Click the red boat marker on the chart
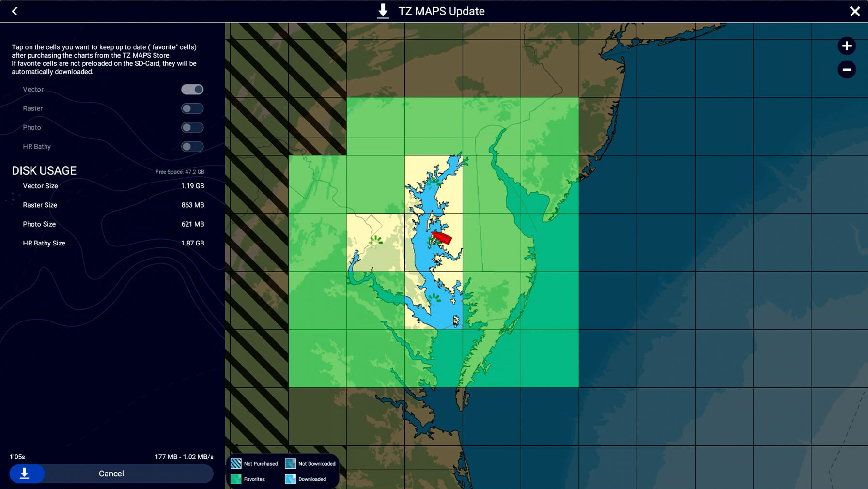The width and height of the screenshot is (868, 489). coord(441,238)
